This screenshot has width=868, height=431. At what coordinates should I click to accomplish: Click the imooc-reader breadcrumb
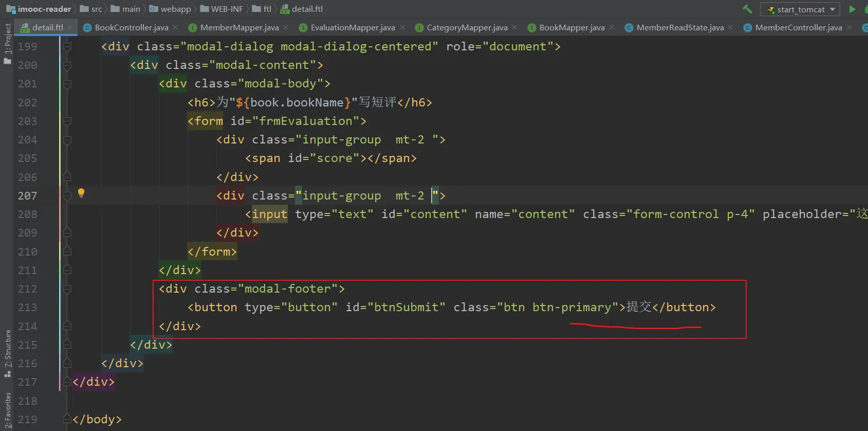click(x=39, y=9)
